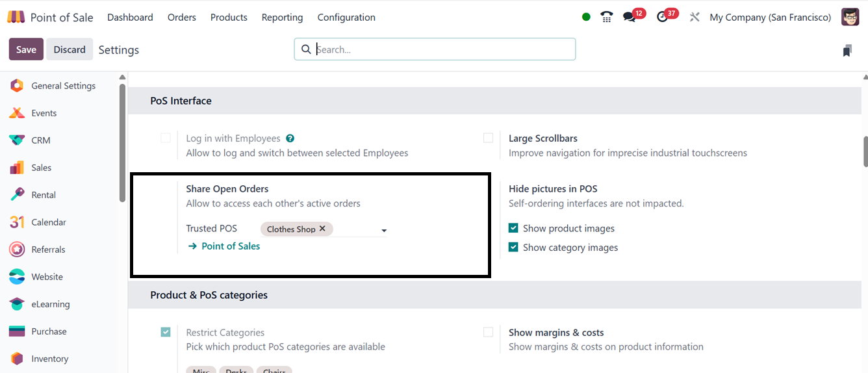Screen dimensions: 868x373
Task: Remove the Clothes Shop tag
Action: [322, 229]
